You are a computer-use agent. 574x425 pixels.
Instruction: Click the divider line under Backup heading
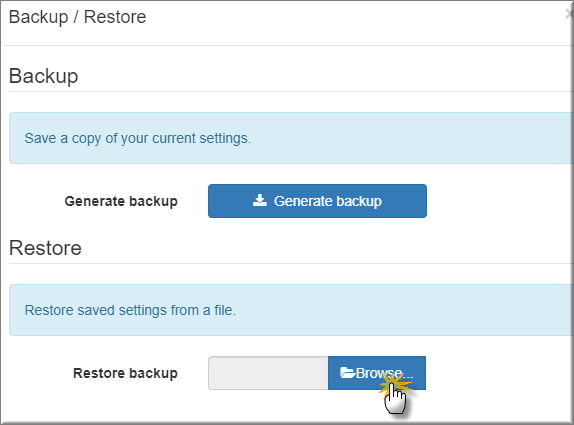291,92
